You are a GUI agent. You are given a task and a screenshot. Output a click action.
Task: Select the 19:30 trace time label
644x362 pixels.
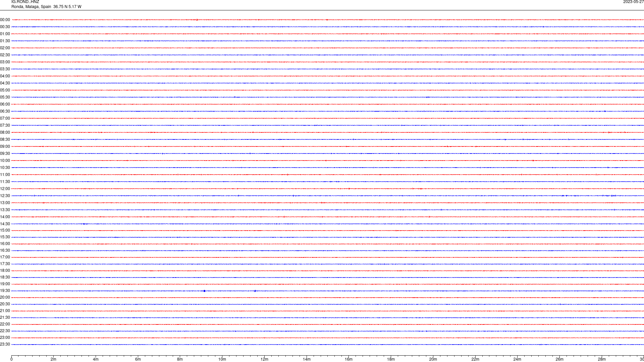[5, 291]
